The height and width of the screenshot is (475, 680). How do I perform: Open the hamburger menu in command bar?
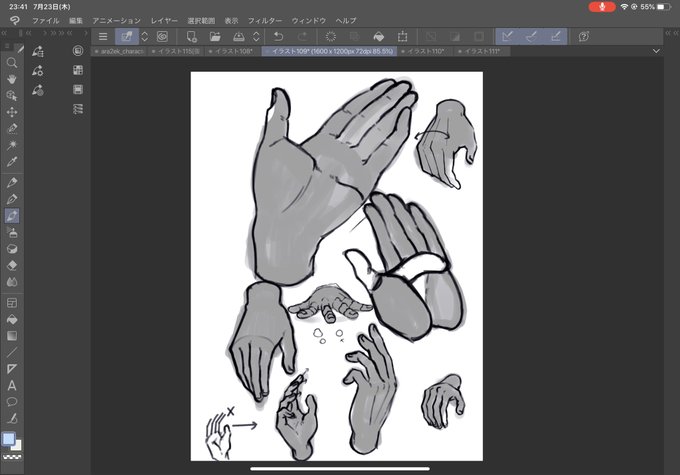103,37
